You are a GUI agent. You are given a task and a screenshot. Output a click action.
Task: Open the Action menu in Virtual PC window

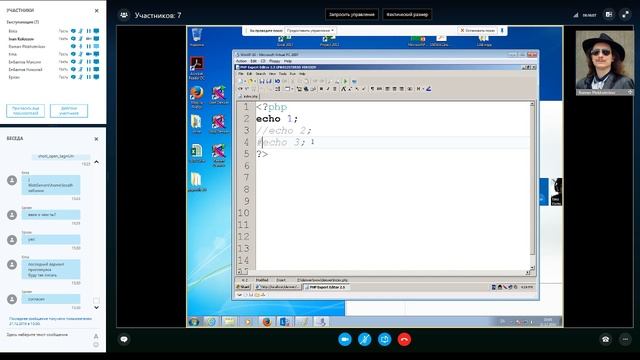[241, 61]
